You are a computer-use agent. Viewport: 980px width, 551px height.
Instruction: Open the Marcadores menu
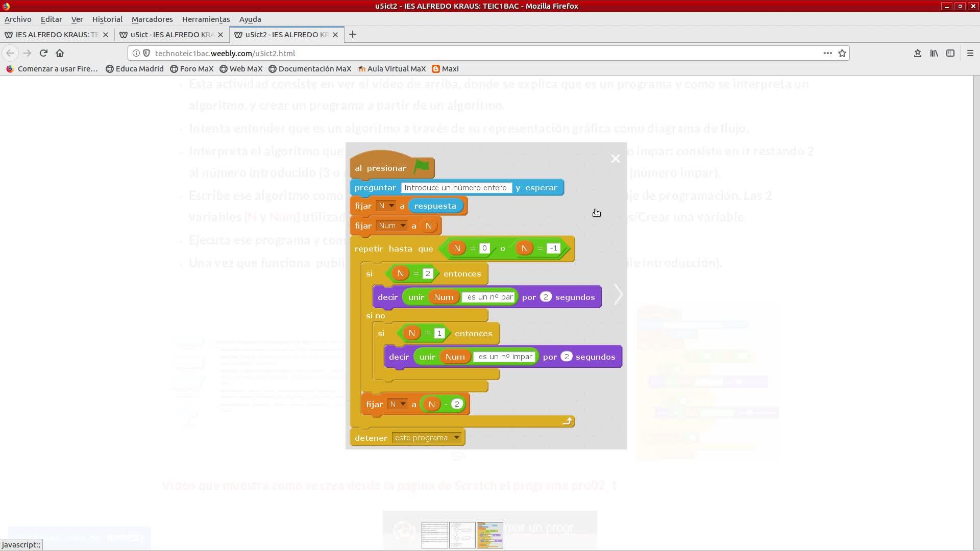(x=152, y=19)
